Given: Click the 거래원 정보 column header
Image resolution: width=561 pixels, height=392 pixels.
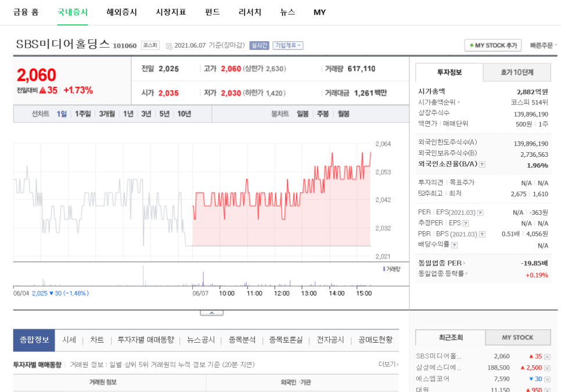Looking at the screenshot, I should click(x=103, y=382).
